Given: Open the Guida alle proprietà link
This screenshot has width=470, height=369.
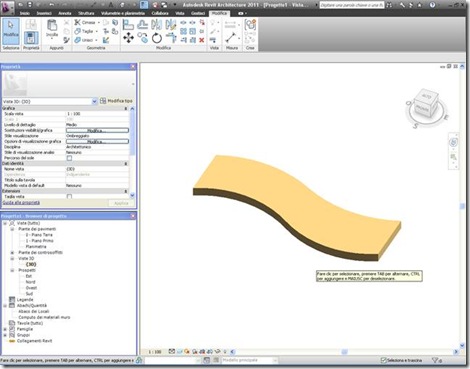Looking at the screenshot, I should [x=21, y=203].
